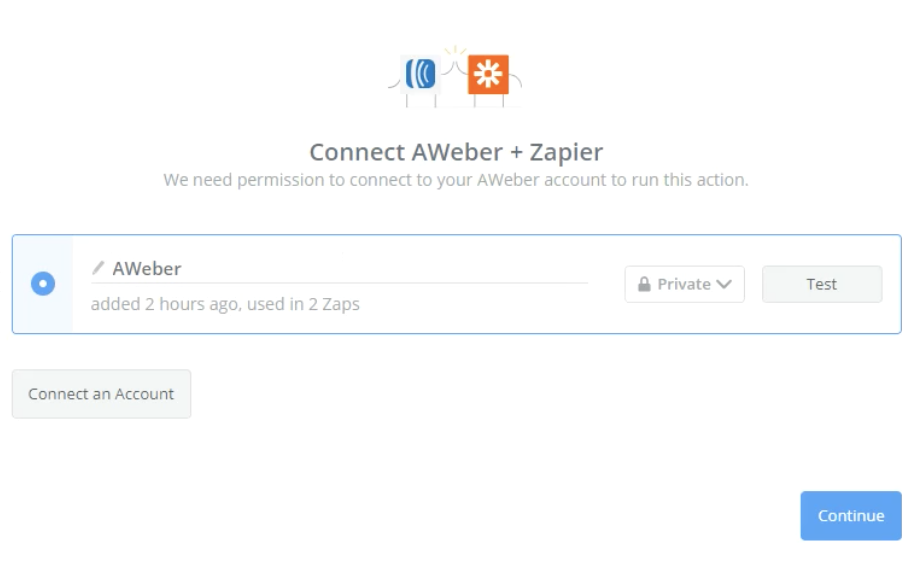Click the permission description subtitle text

[456, 180]
